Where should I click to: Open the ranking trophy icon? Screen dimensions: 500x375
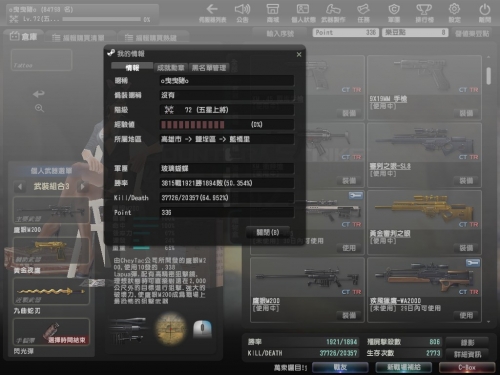(424, 9)
